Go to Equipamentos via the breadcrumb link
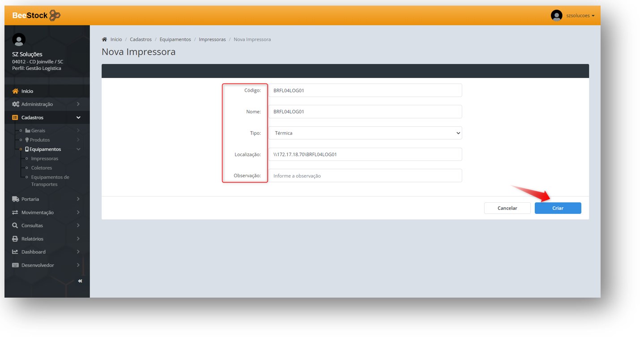644x337 pixels. 175,39
